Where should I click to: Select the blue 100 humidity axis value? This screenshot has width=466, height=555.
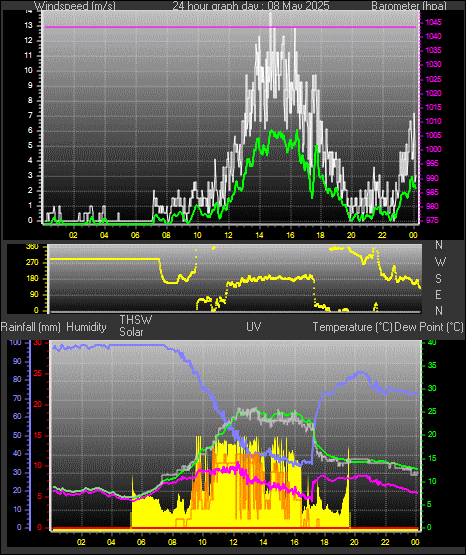[16, 342]
